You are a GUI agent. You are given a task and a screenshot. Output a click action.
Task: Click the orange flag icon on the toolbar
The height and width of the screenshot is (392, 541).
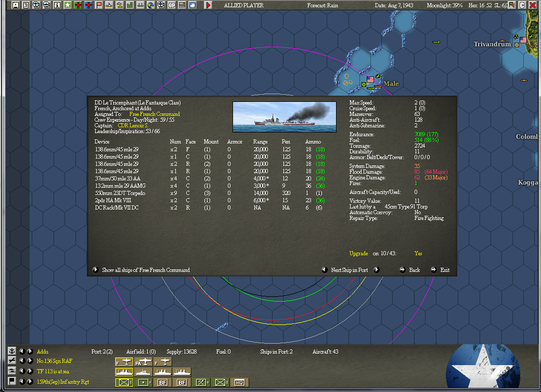pos(99,5)
